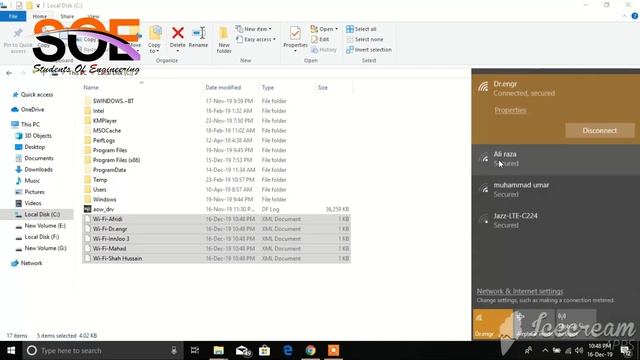Switch to the Share ribbon tab
The image size is (640, 360).
pyautogui.click(x=67, y=16)
